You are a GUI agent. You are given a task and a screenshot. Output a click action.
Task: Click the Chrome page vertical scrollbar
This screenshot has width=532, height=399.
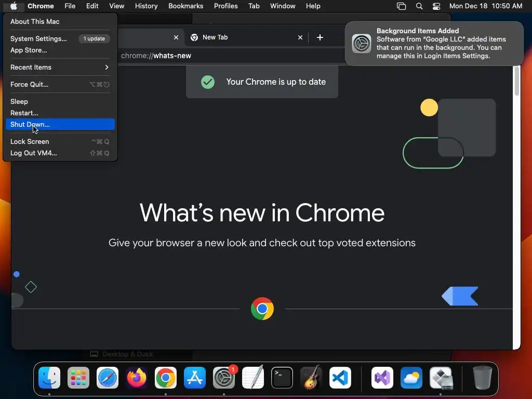pos(517,82)
